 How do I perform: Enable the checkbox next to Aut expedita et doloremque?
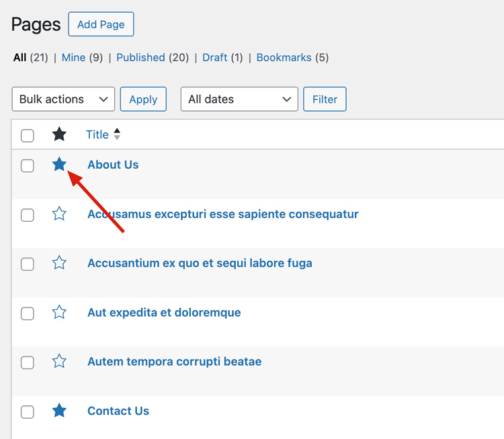28,313
